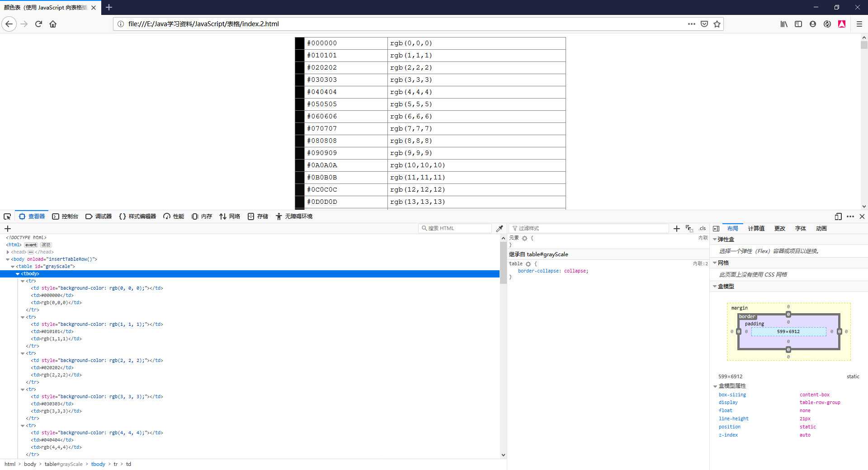The width and height of the screenshot is (868, 470).
Task: Open the 存储 storage tab
Action: click(x=258, y=216)
